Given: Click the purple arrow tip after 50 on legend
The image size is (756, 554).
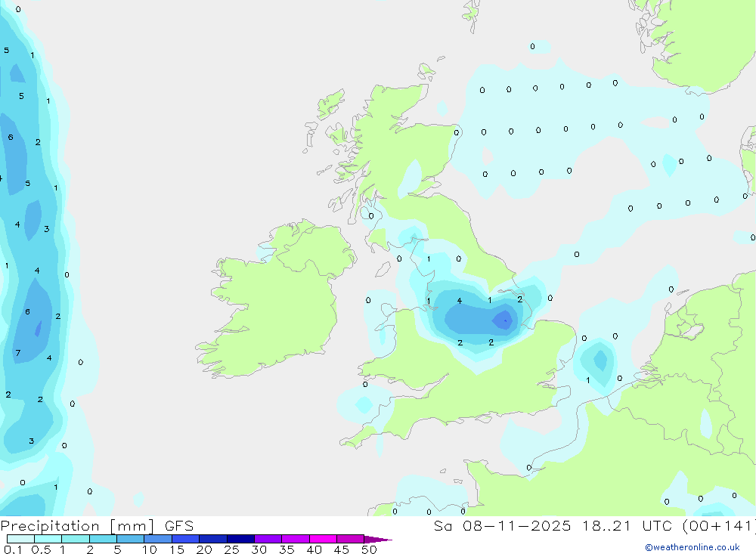Looking at the screenshot, I should (378, 540).
